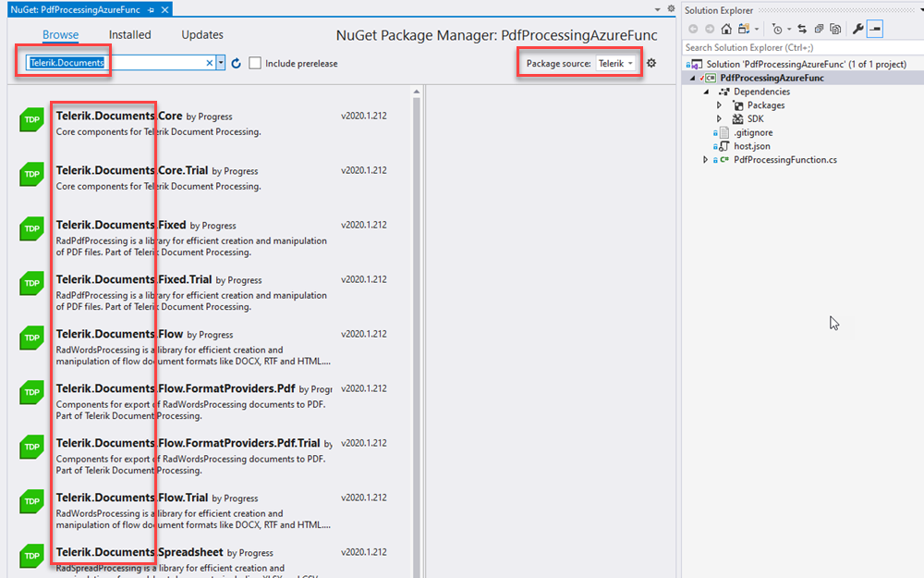The width and height of the screenshot is (924, 578).
Task: Select the Telerik.Documents.Fixed package name
Action: click(x=121, y=225)
